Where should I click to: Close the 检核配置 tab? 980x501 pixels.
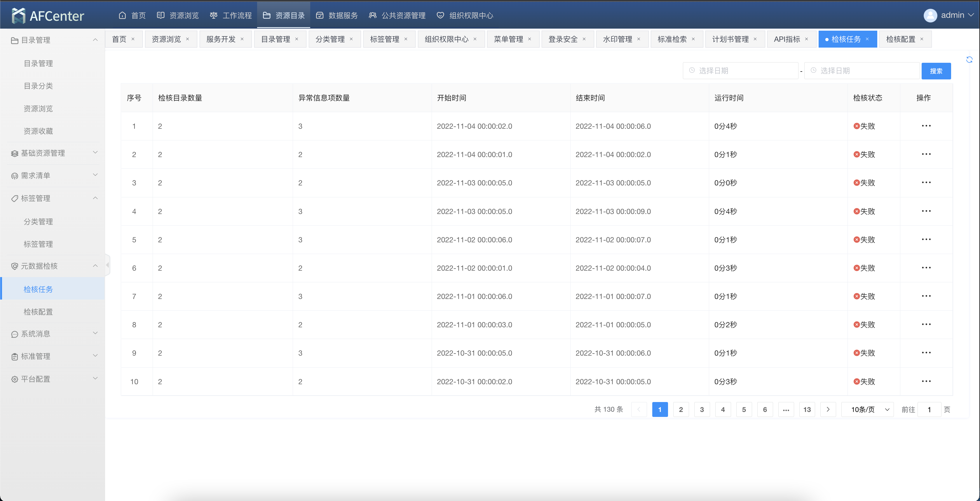coord(921,39)
